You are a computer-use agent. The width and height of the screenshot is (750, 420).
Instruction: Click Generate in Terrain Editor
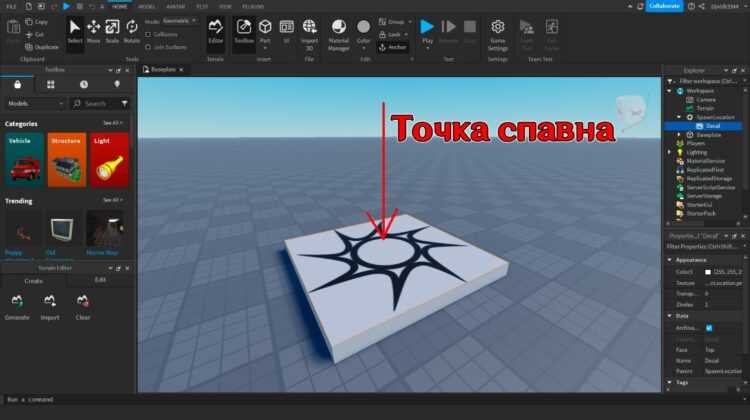(17, 307)
